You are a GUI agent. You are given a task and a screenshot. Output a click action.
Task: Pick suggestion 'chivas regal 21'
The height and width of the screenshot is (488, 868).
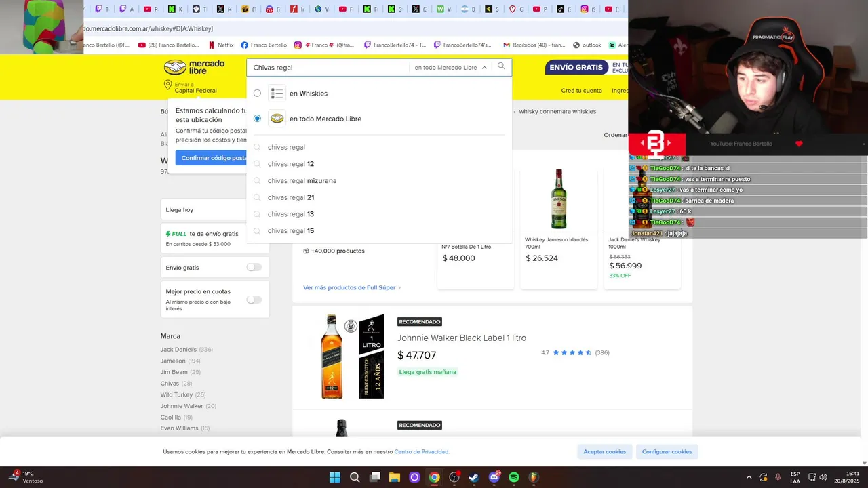[379, 197]
